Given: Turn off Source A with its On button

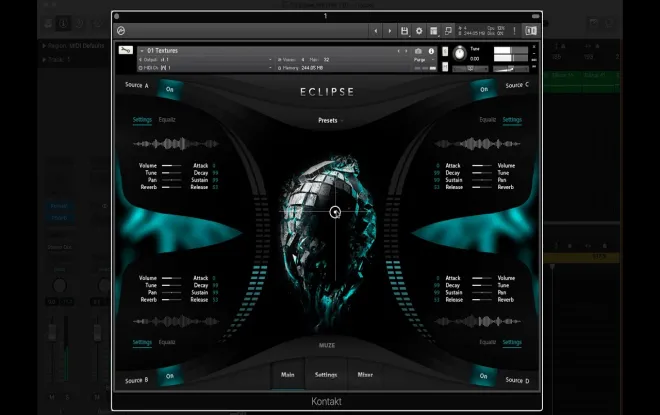Looking at the screenshot, I should click(170, 89).
